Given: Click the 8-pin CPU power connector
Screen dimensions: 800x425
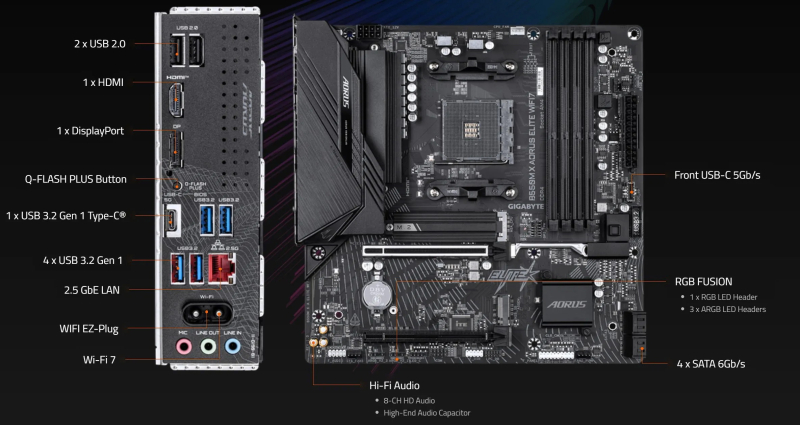Looking at the screenshot, I should pyautogui.click(x=369, y=32).
